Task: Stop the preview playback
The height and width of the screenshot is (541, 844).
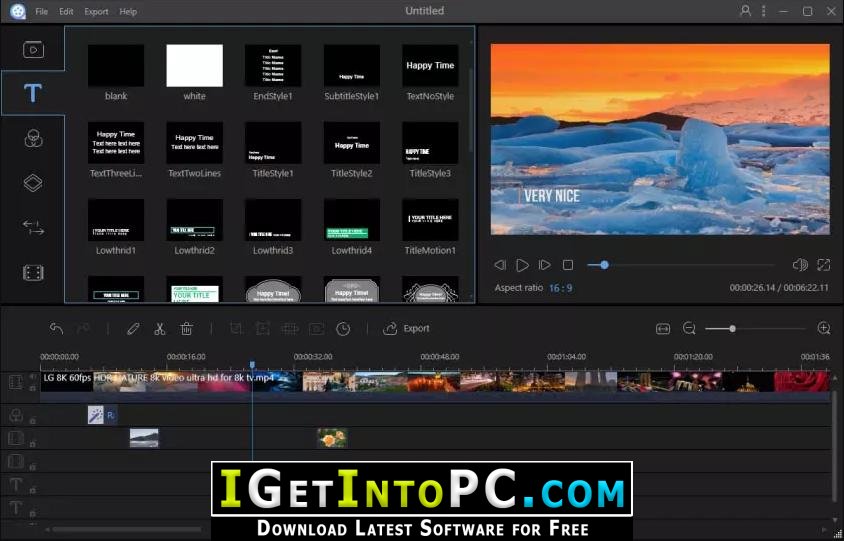Action: tap(567, 265)
